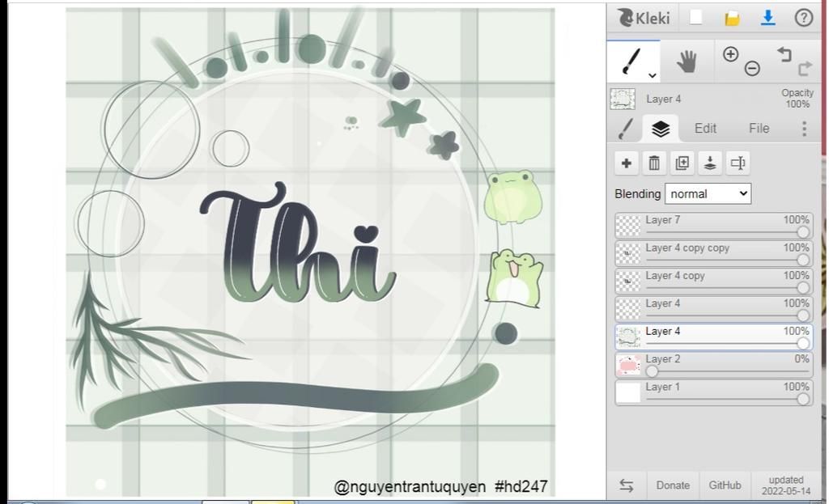Select the Hand pan tool

[x=687, y=61]
